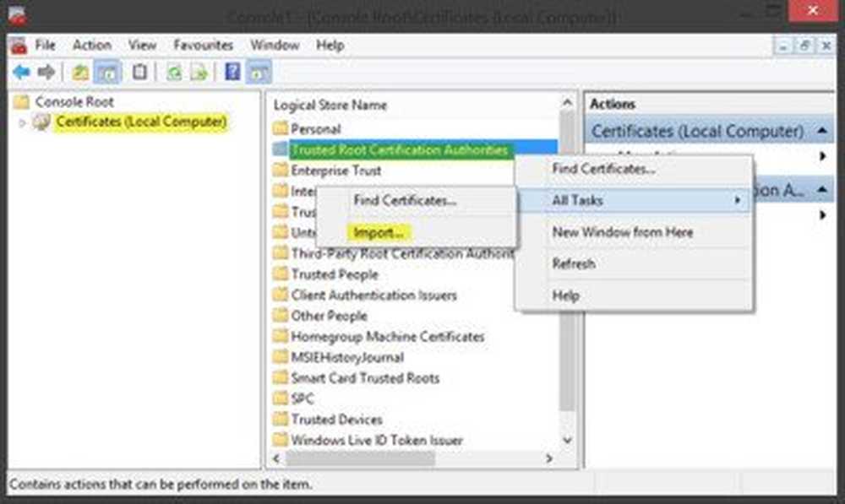Click the list scroll down arrow
This screenshot has height=504, width=845.
click(567, 440)
